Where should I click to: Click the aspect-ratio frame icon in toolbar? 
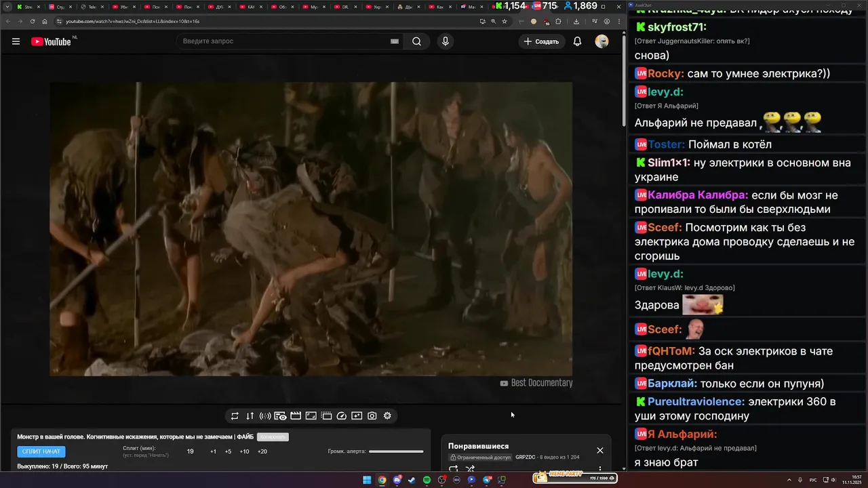coord(311,416)
